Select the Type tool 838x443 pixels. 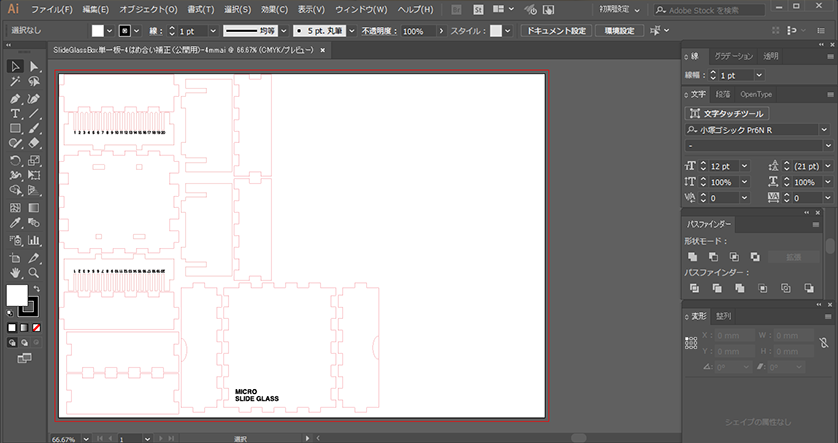[x=15, y=114]
